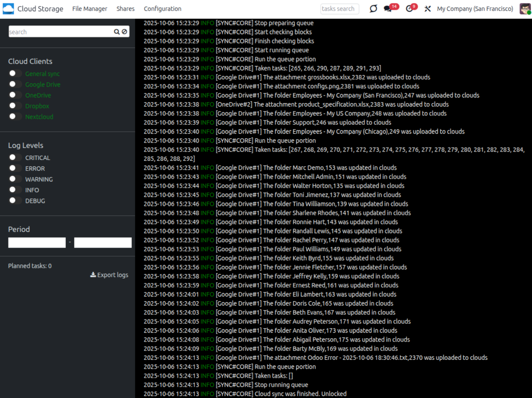The image size is (532, 398).
Task: Click the magnifier icon in log search
Action: coord(117,32)
